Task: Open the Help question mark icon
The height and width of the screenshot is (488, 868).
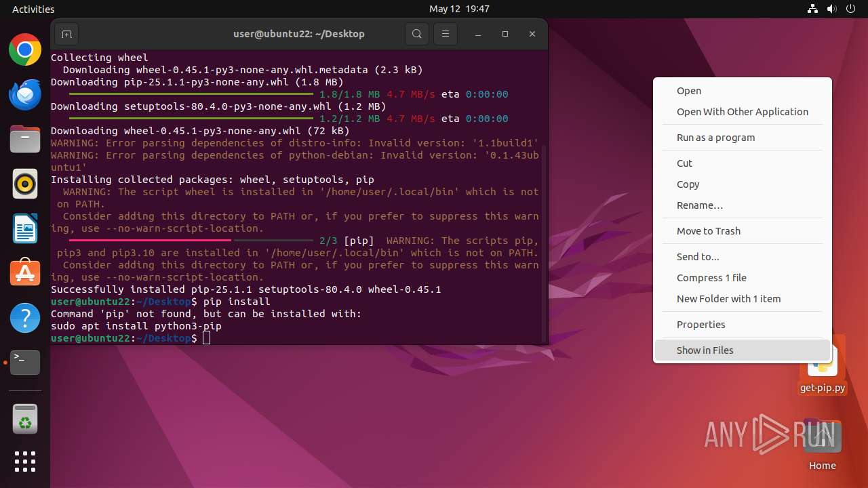Action: (25, 318)
